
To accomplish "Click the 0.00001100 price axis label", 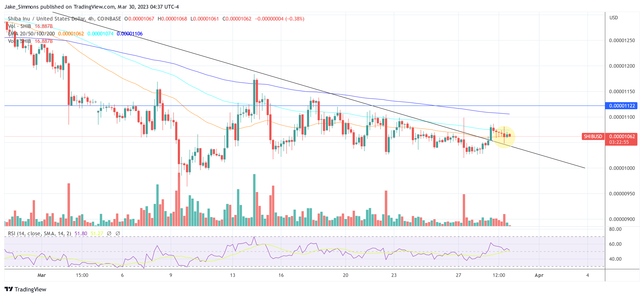I will [x=622, y=117].
